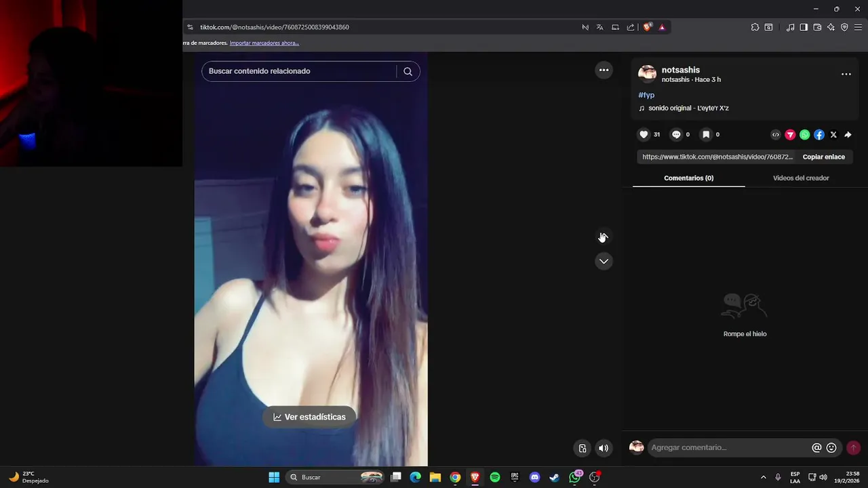The image size is (868, 488).
Task: Open Epic Games from taskbar
Action: (515, 477)
